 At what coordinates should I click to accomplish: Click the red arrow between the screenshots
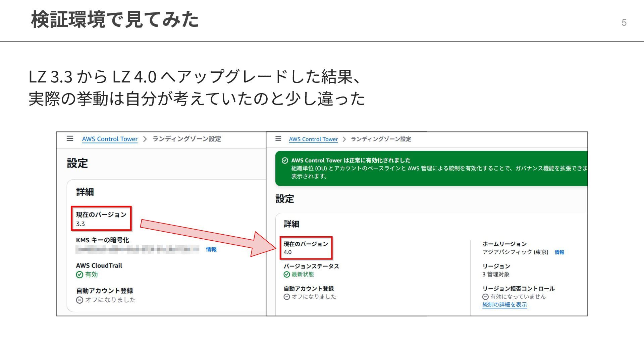208,235
